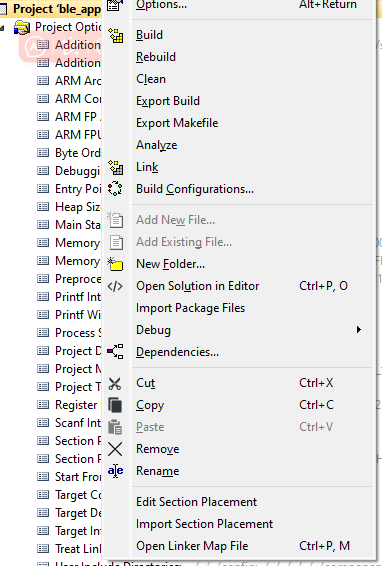Click the Open Solution in Editor code icon
This screenshot has height=566, width=382.
tap(115, 286)
